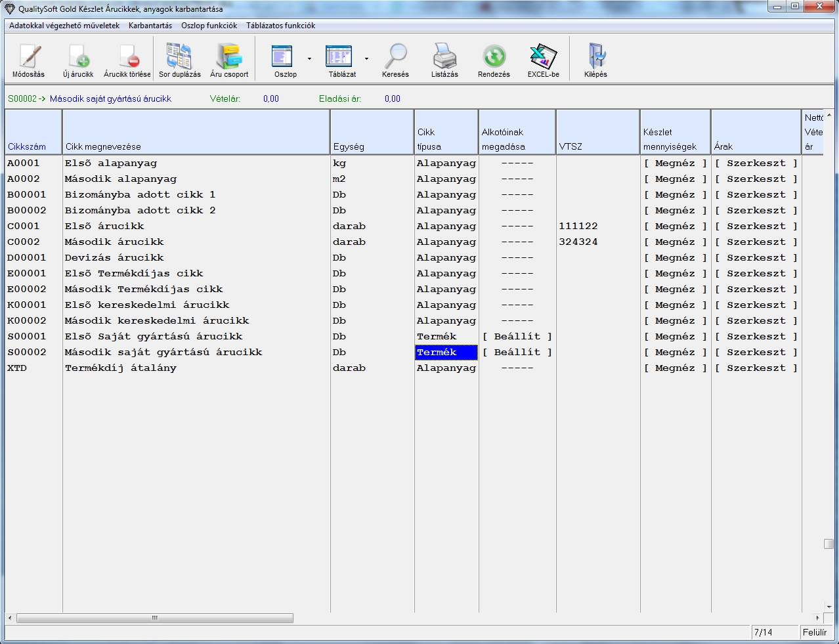Click the horizontal scrollbar thumb
The width and height of the screenshot is (839, 644).
(155, 618)
